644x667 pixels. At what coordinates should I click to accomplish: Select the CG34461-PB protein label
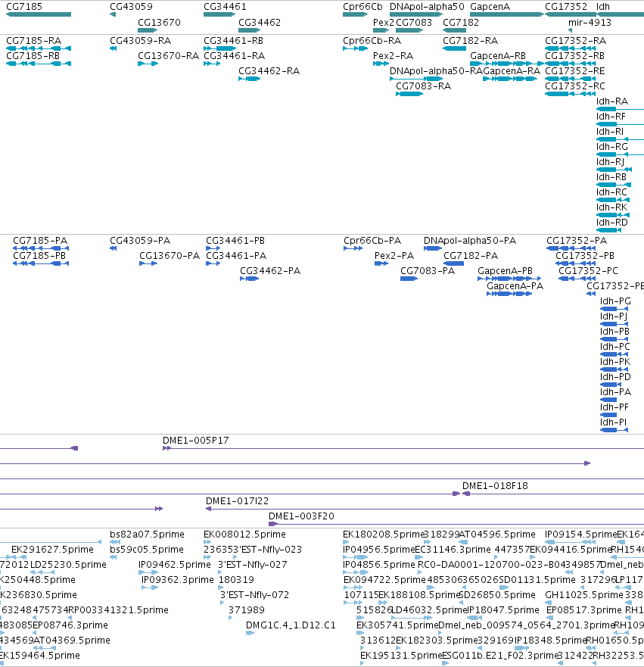(x=235, y=241)
